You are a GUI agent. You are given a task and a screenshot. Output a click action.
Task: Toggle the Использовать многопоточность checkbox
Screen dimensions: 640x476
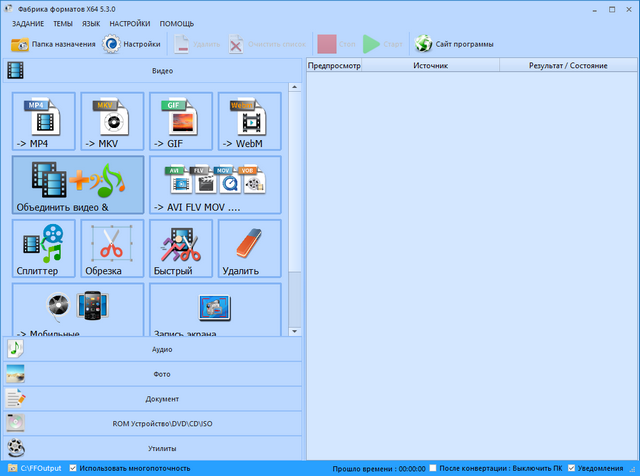point(72,468)
